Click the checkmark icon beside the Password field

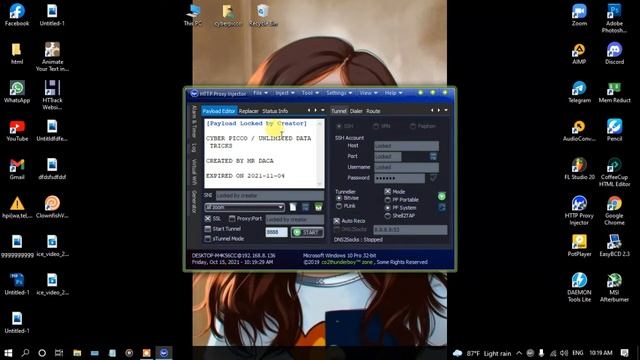pyautogui.click(x=433, y=178)
